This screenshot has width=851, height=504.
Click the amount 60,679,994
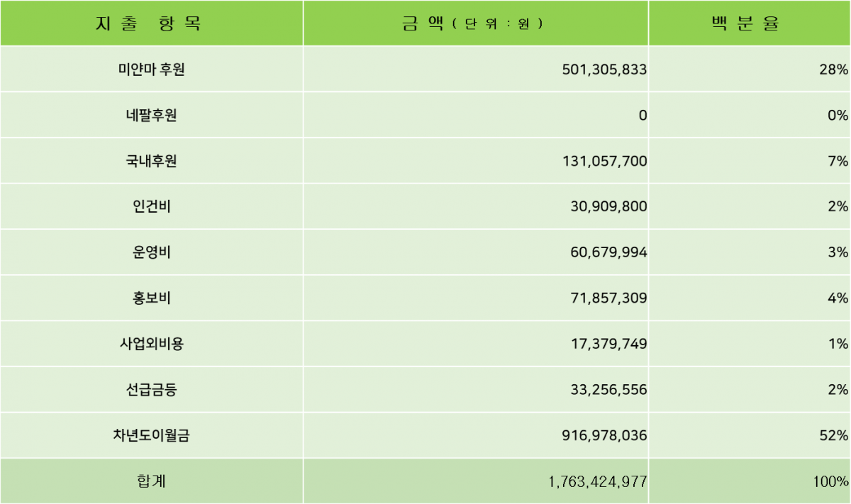[x=476, y=252]
